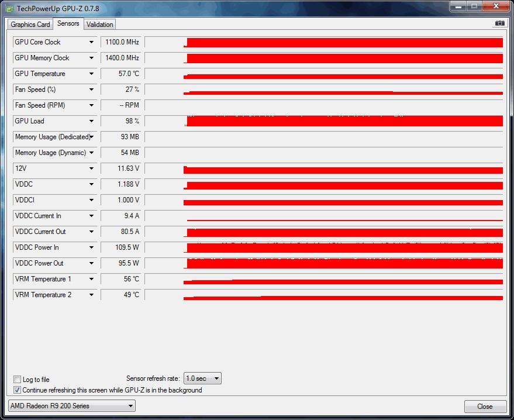Enable the Log to file checkbox

[17, 379]
